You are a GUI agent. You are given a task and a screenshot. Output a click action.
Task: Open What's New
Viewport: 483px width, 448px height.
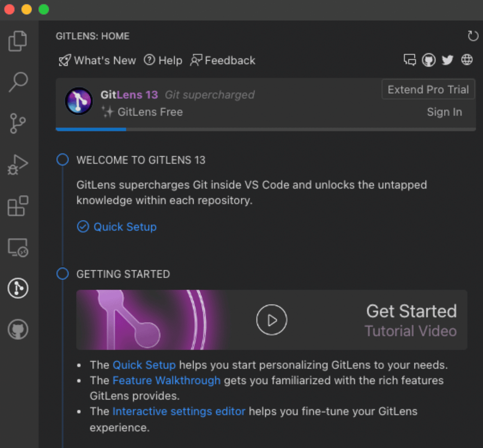click(97, 60)
